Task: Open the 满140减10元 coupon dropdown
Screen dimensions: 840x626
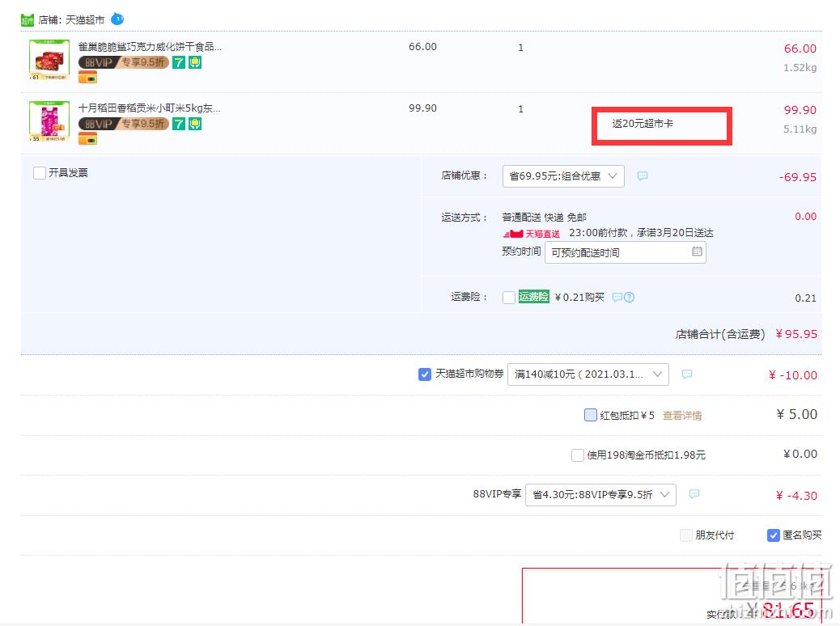Action: 588,374
